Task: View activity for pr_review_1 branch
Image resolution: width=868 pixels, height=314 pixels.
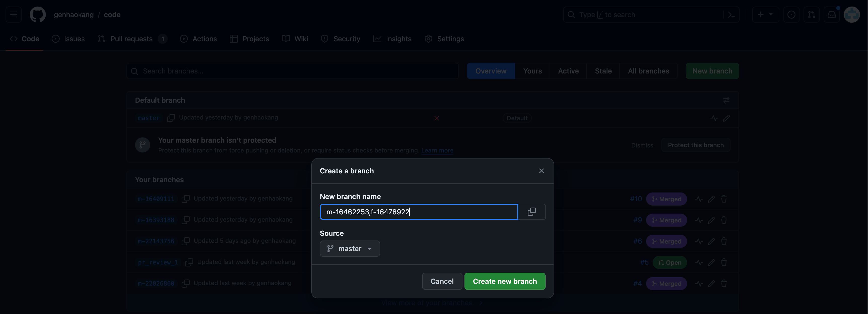Action: pyautogui.click(x=699, y=262)
